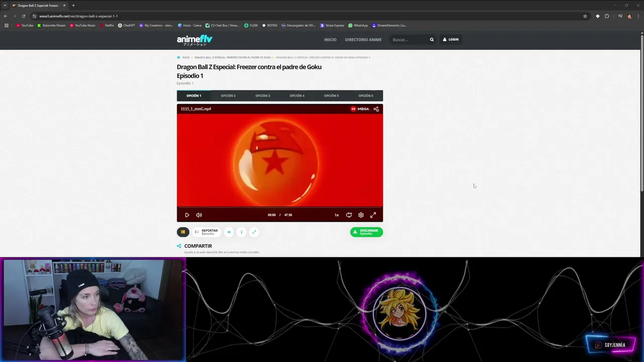644x362 pixels.
Task: Click the AnimeFLV logo
Action: click(195, 40)
